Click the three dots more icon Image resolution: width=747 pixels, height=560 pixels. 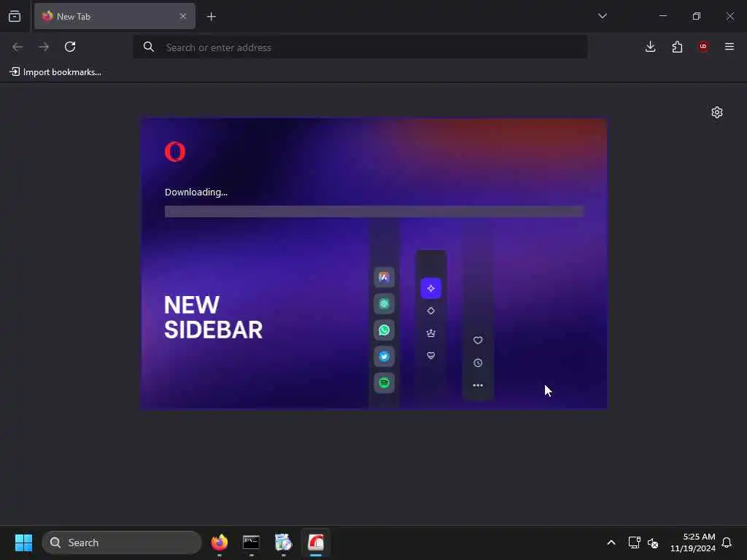coord(478,385)
